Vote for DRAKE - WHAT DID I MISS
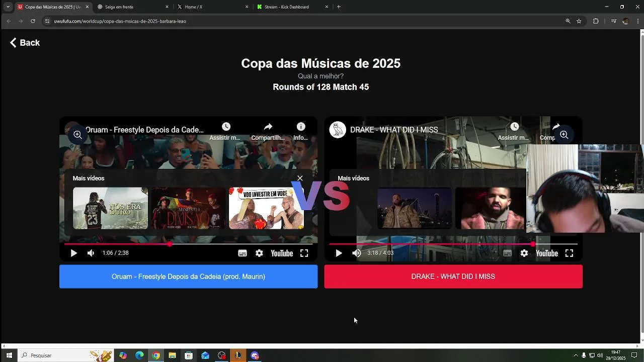Image resolution: width=644 pixels, height=362 pixels. point(453,277)
